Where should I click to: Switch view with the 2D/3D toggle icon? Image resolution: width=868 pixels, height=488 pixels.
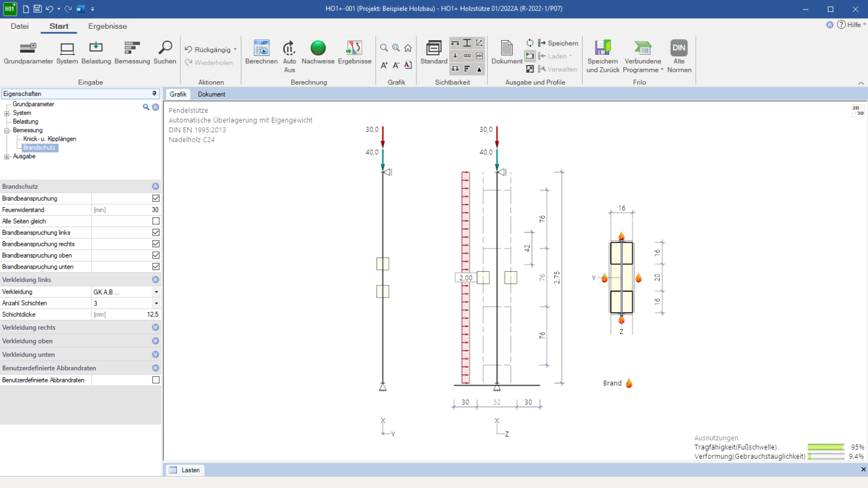[858, 110]
